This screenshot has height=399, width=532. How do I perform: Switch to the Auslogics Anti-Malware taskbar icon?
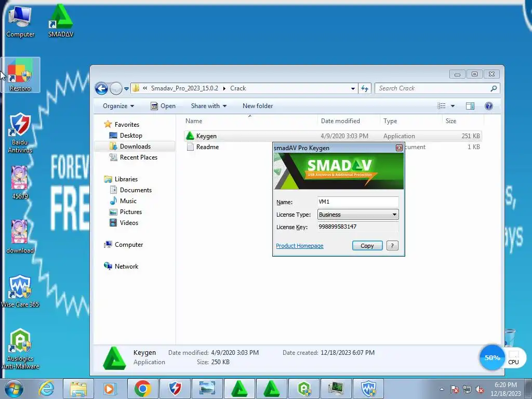(x=304, y=389)
